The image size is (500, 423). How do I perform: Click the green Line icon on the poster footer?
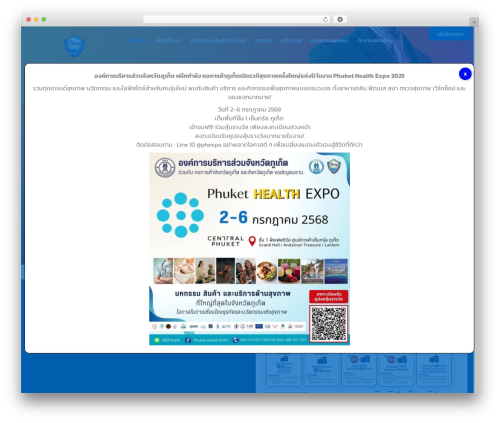click(x=157, y=340)
